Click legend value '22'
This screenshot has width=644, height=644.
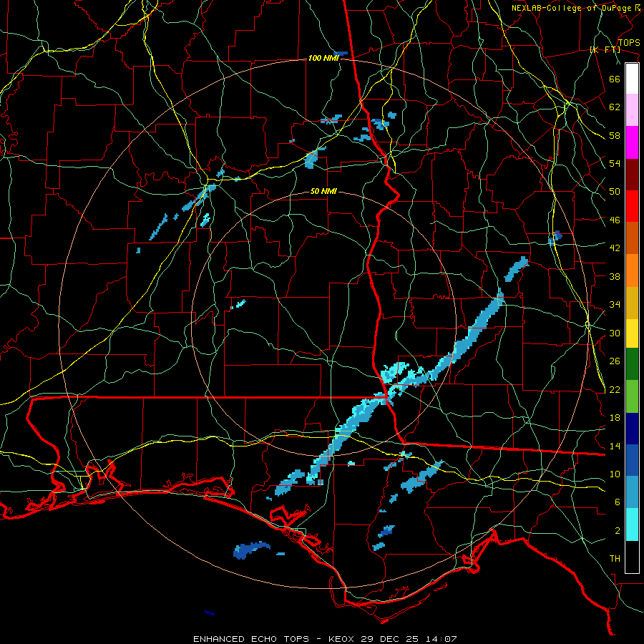[615, 389]
